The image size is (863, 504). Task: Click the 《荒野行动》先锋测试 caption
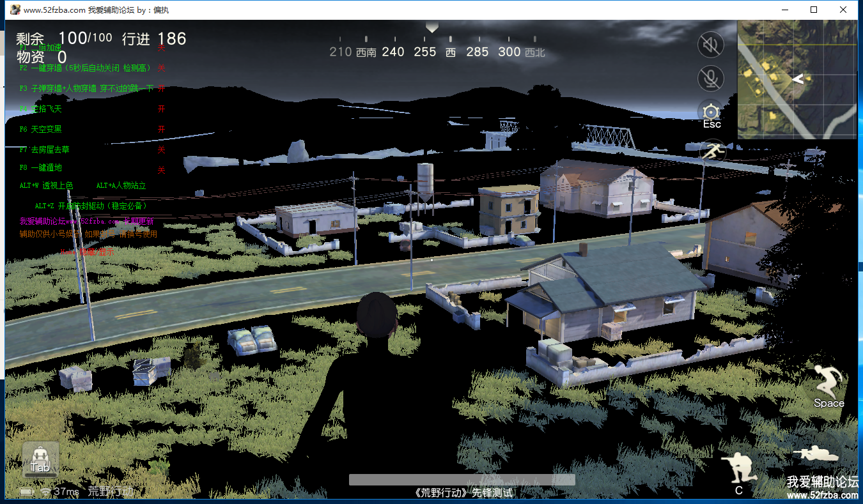463,493
